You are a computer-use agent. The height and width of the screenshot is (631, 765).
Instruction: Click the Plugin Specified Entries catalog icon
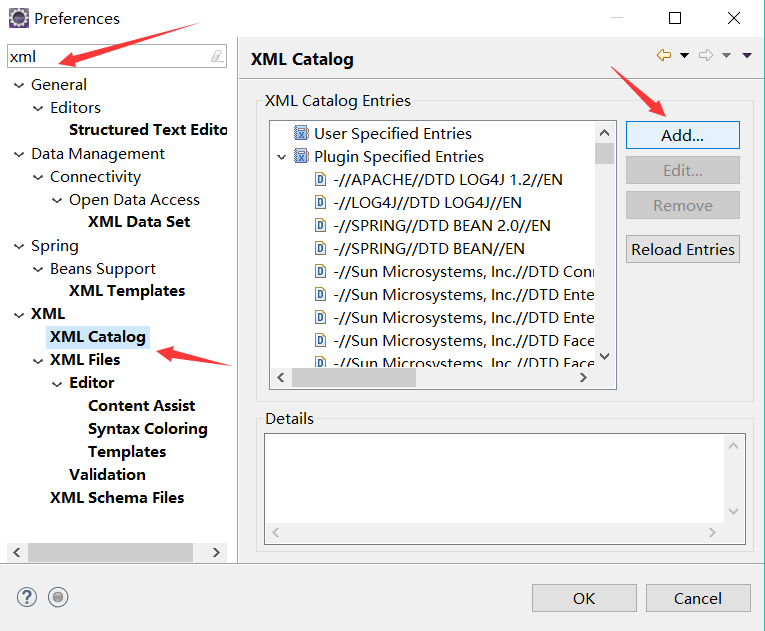(x=301, y=156)
